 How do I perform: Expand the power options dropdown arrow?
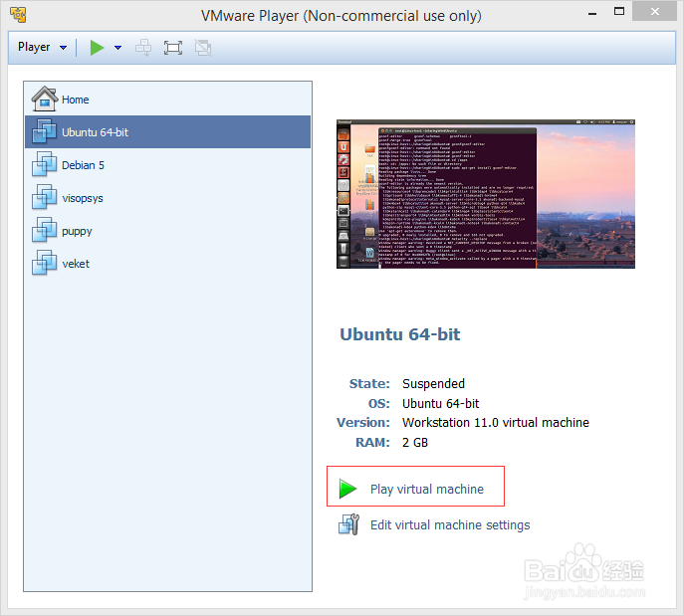pos(117,48)
